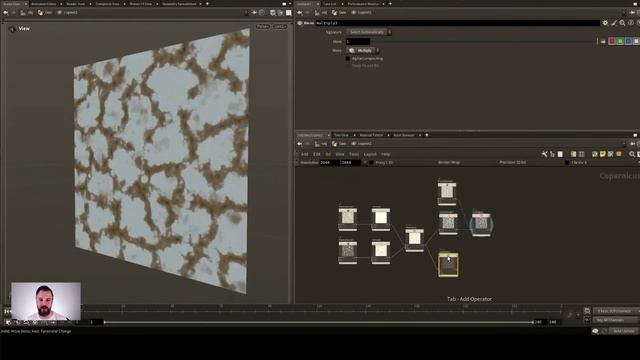Switch to the Performance Monitor tab
The width and height of the screenshot is (640, 360).
(x=363, y=4)
